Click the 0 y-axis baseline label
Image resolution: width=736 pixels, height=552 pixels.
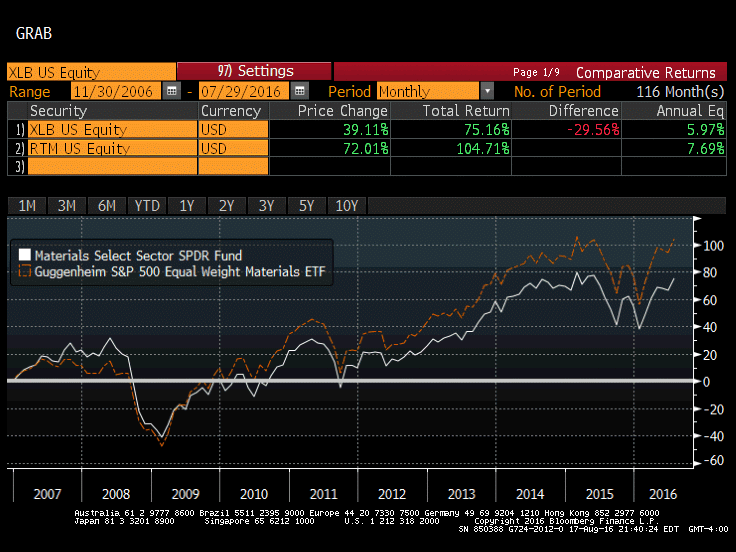pyautogui.click(x=706, y=382)
